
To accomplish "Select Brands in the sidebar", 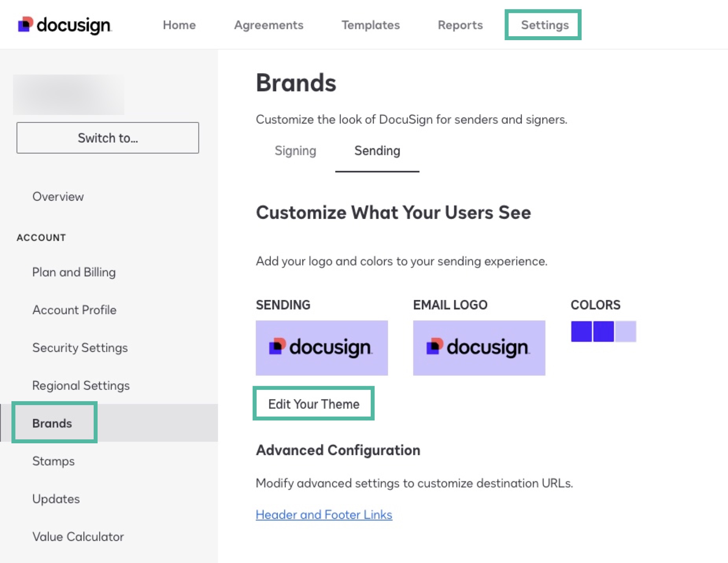I will pyautogui.click(x=52, y=423).
